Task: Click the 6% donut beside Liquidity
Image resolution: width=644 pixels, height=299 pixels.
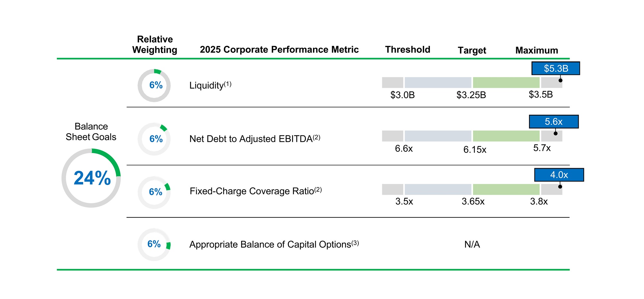Action: coord(154,86)
